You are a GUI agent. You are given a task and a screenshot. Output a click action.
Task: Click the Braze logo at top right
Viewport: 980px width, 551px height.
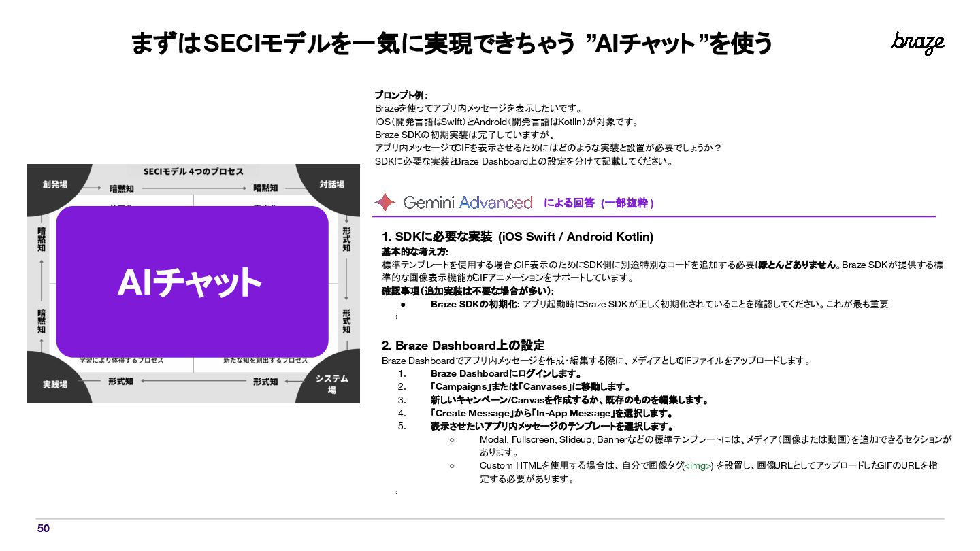[917, 44]
